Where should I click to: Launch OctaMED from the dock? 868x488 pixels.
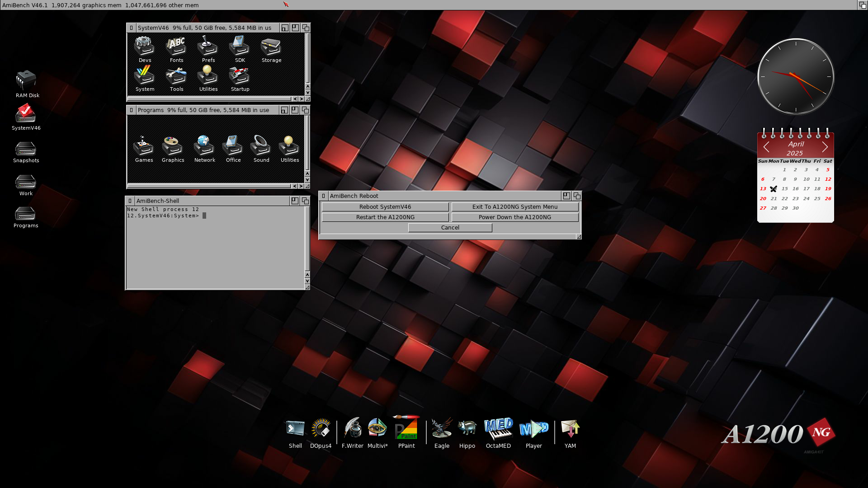click(x=498, y=429)
